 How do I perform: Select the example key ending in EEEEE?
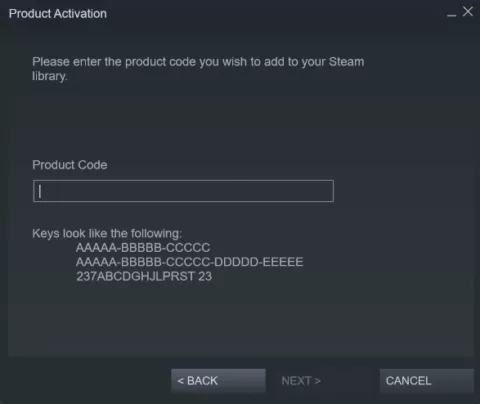point(189,262)
